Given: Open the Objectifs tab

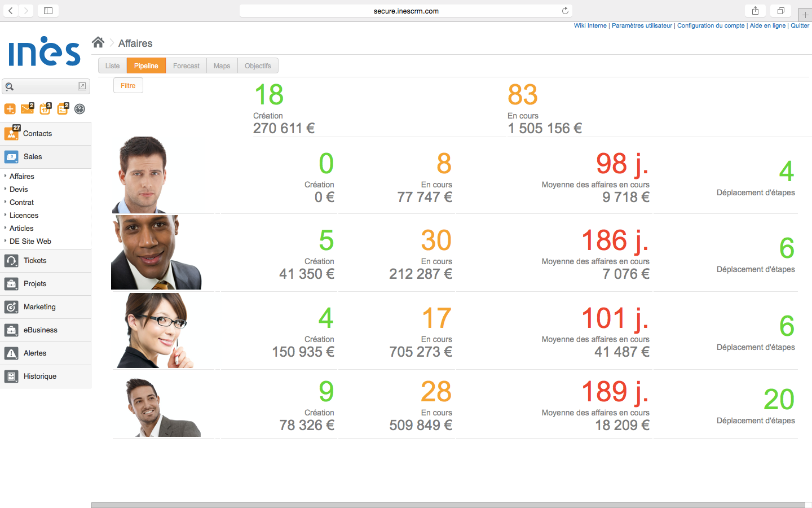Looking at the screenshot, I should [258, 65].
